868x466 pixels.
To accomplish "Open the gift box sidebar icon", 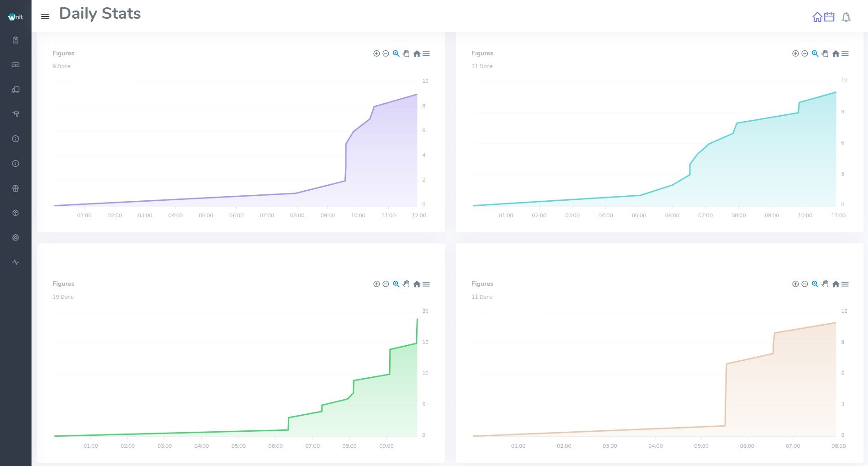I will (16, 188).
